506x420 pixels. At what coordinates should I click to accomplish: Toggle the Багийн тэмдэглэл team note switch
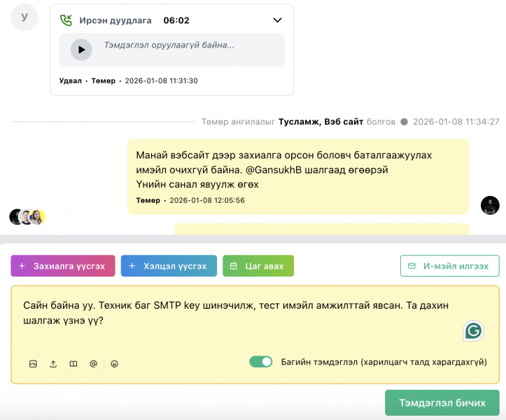(x=261, y=362)
